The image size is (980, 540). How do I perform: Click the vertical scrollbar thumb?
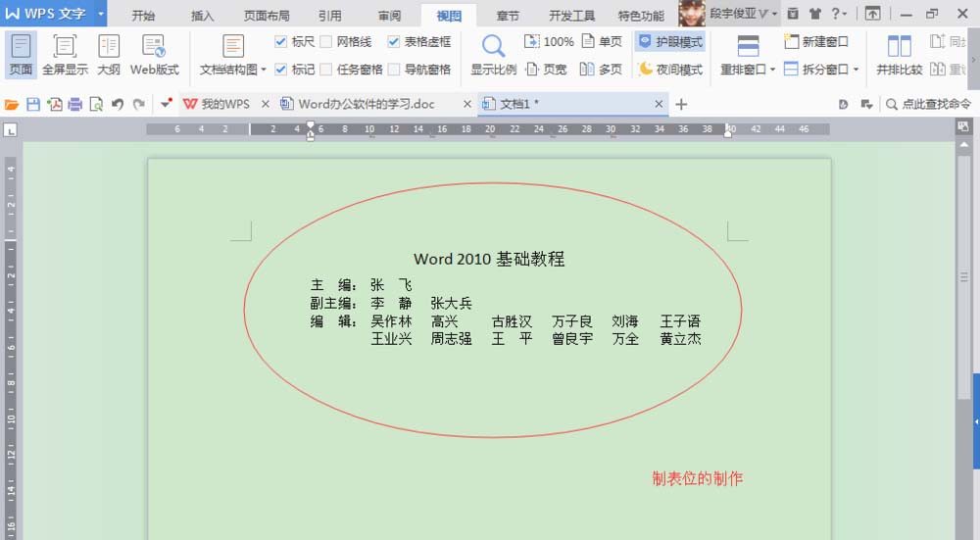[963, 276]
